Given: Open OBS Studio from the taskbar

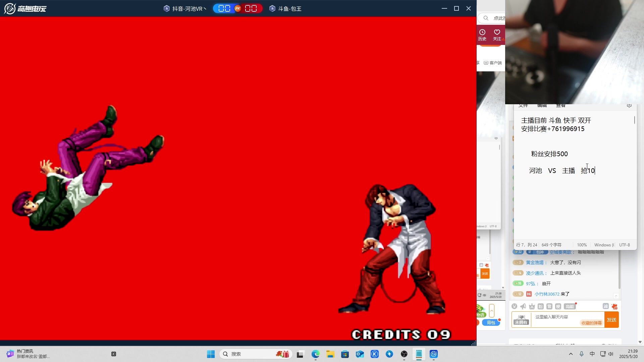Looking at the screenshot, I should pos(404,354).
